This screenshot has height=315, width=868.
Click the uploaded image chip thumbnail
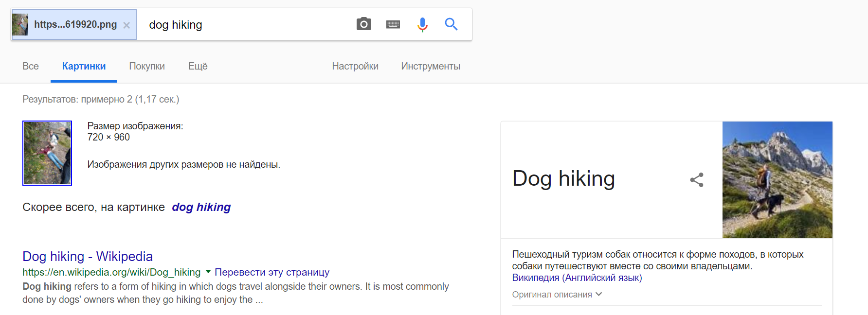20,24
